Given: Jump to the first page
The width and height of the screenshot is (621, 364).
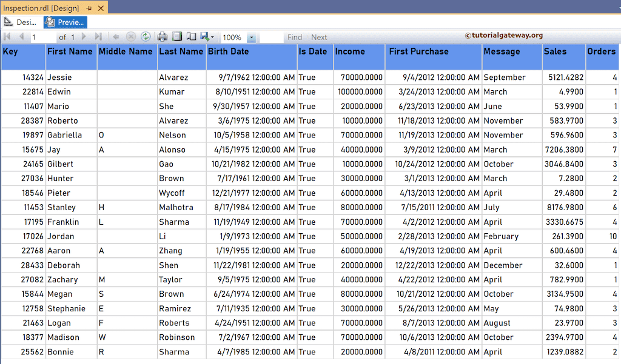Looking at the screenshot, I should [7, 37].
